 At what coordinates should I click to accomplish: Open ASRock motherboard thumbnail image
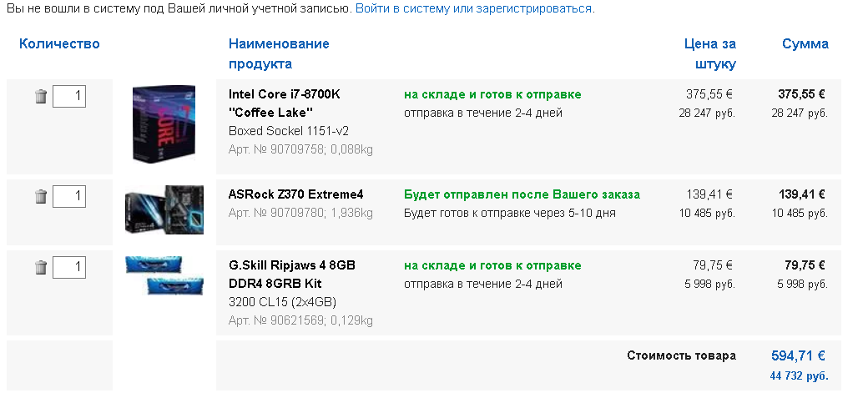[164, 210]
